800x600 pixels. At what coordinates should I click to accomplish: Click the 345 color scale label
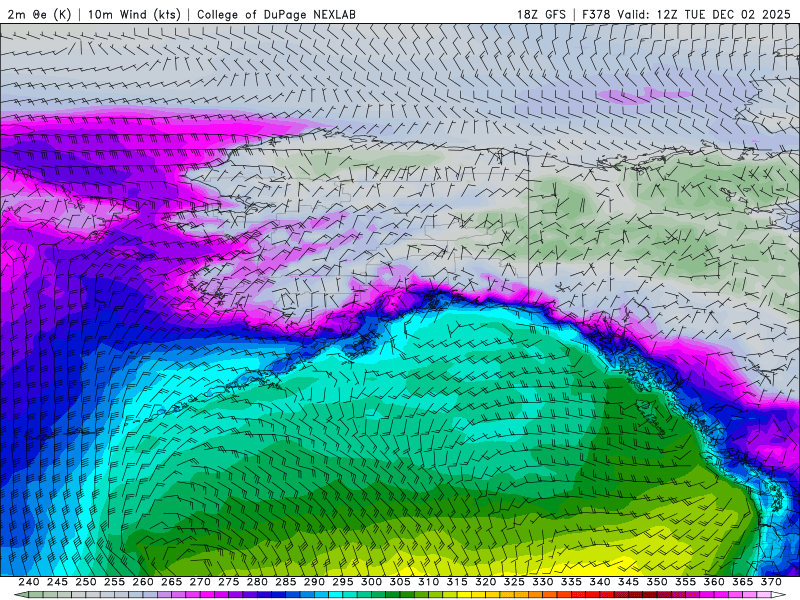629,582
